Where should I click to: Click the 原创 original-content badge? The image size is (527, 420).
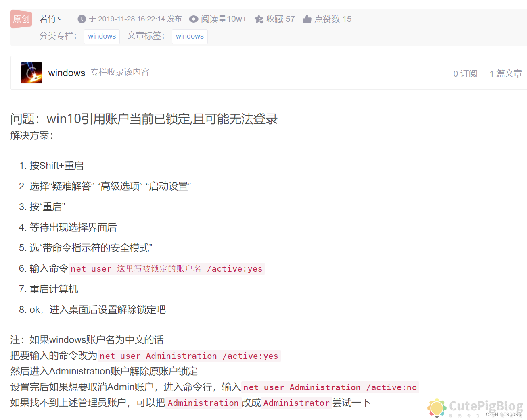pyautogui.click(x=21, y=19)
